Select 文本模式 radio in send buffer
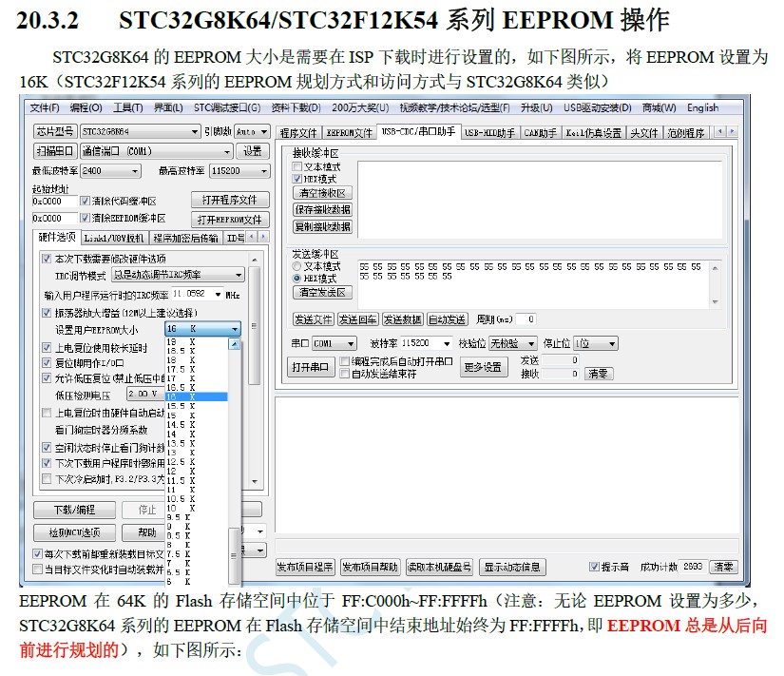This screenshot has height=676, width=784. pyautogui.click(x=297, y=266)
